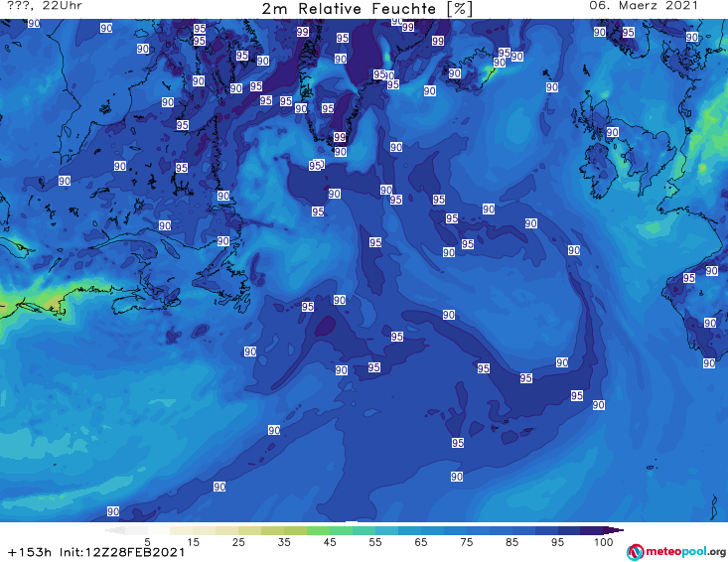Click the legend value '45'
Screen dimensions: 728x562
329,542
